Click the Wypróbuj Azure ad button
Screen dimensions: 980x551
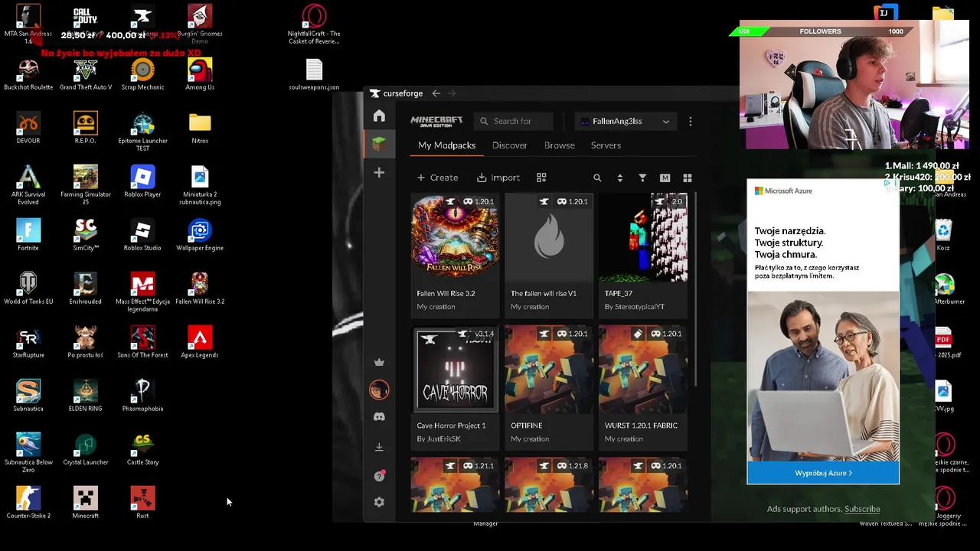(x=823, y=473)
